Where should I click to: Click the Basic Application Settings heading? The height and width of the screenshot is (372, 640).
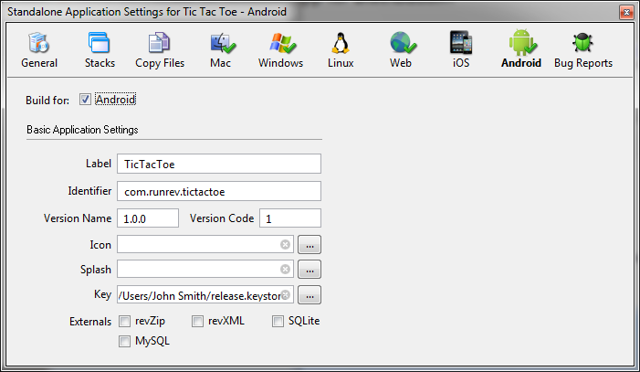click(x=82, y=129)
